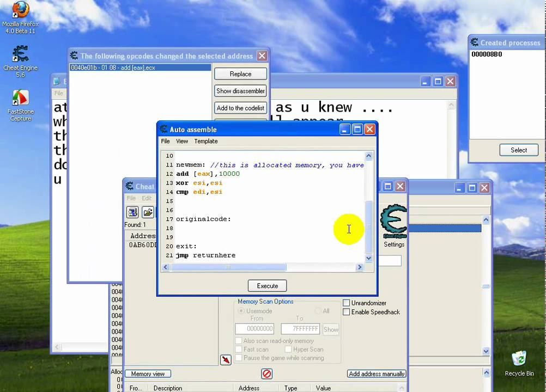
Task: Click the open file folder toolbar icon
Action: coord(148,212)
